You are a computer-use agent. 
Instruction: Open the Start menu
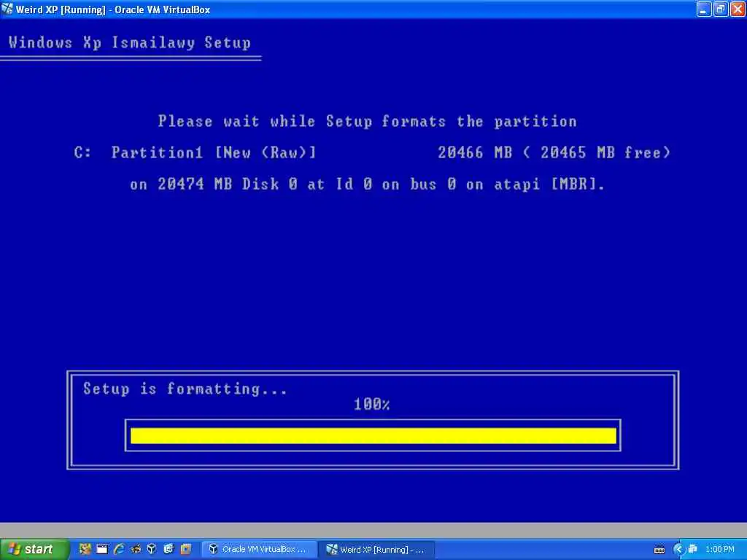[x=34, y=550]
